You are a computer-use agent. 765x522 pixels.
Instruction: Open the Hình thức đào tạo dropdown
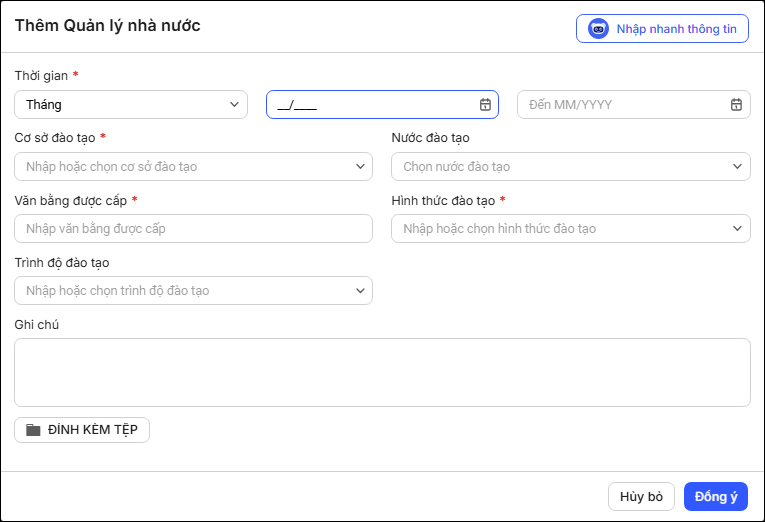(x=571, y=228)
